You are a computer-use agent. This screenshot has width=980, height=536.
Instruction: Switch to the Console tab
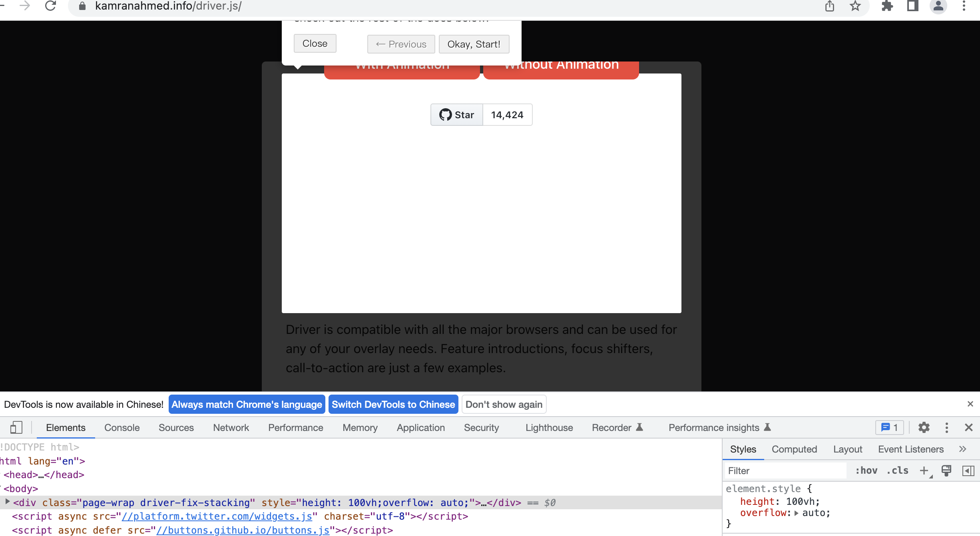click(122, 427)
